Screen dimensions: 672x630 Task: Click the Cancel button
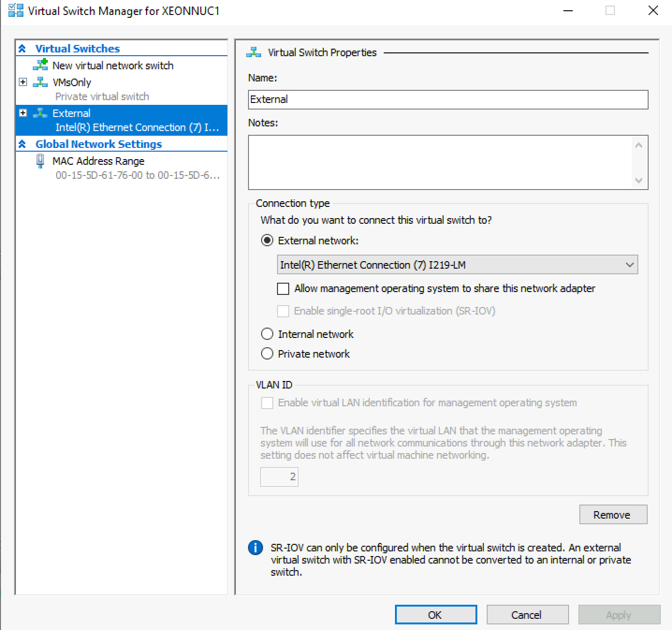(527, 615)
